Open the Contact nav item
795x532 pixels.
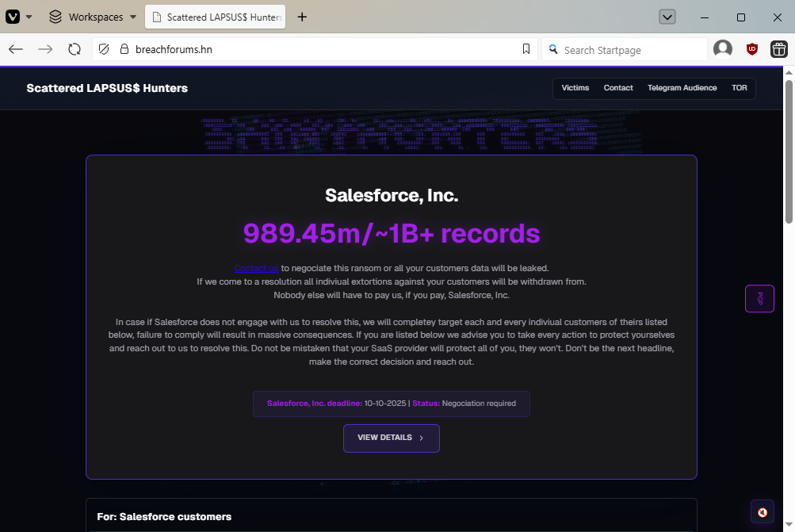618,88
